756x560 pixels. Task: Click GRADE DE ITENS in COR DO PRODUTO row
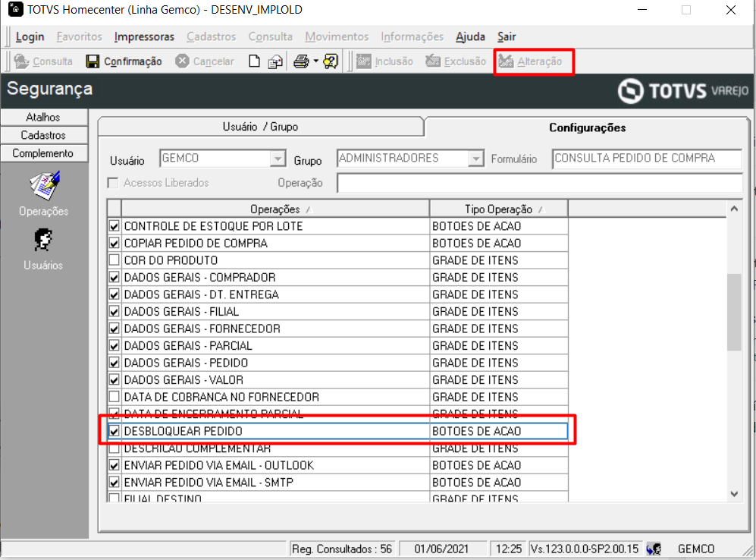pyautogui.click(x=475, y=260)
